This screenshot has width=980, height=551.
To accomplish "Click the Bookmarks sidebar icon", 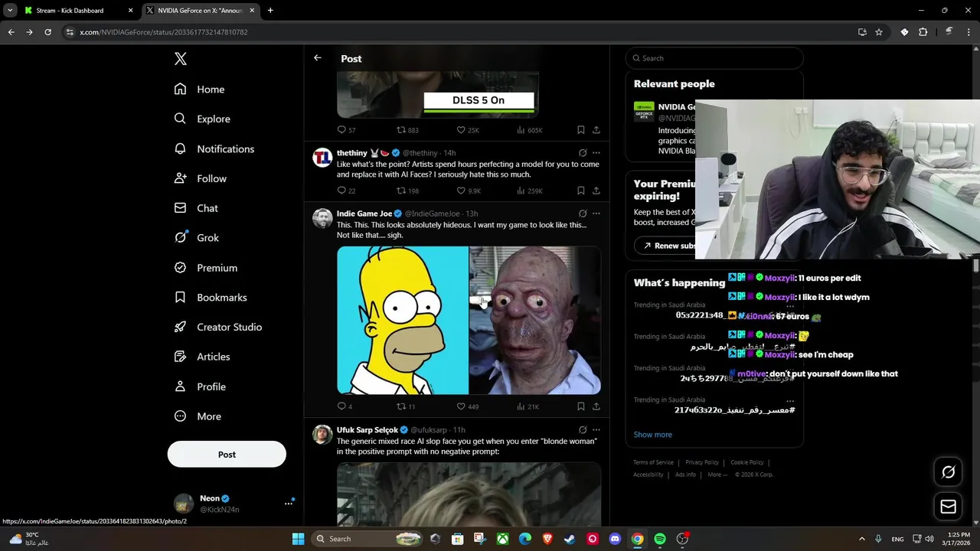I will 180,297.
